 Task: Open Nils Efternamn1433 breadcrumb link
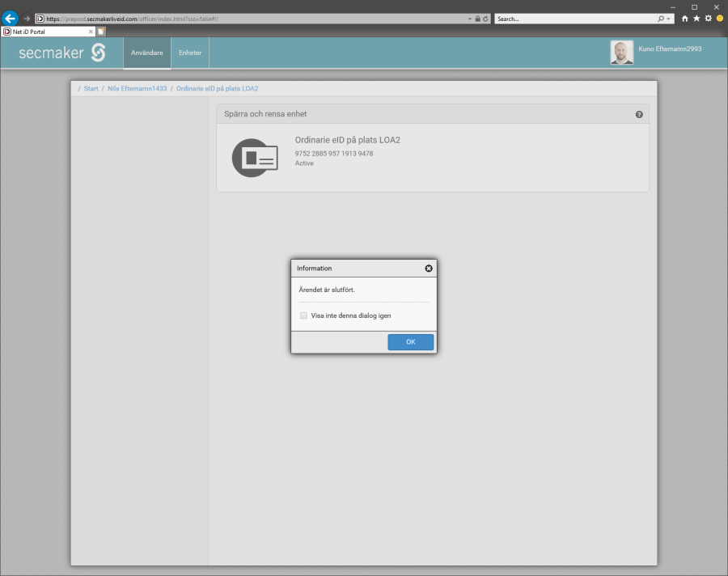coord(137,88)
